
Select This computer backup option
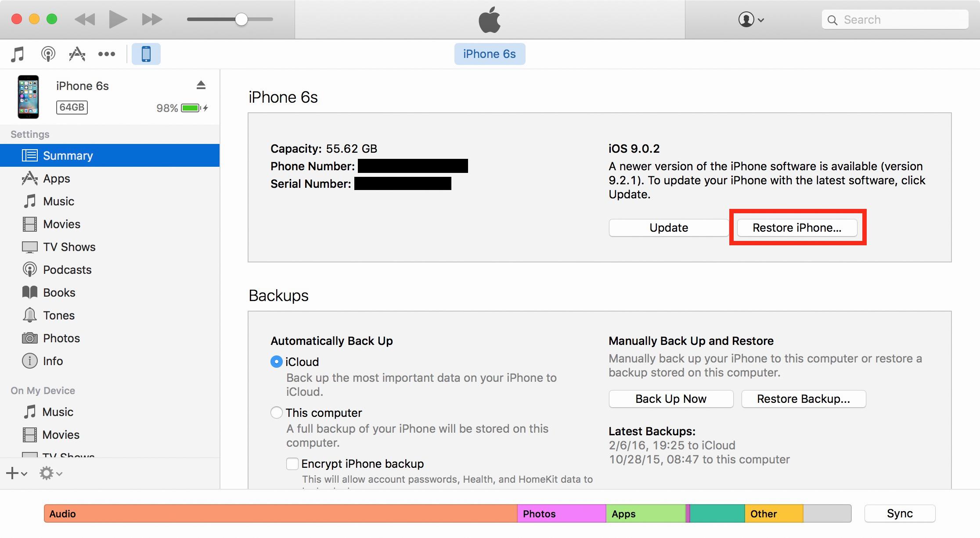[x=276, y=412]
